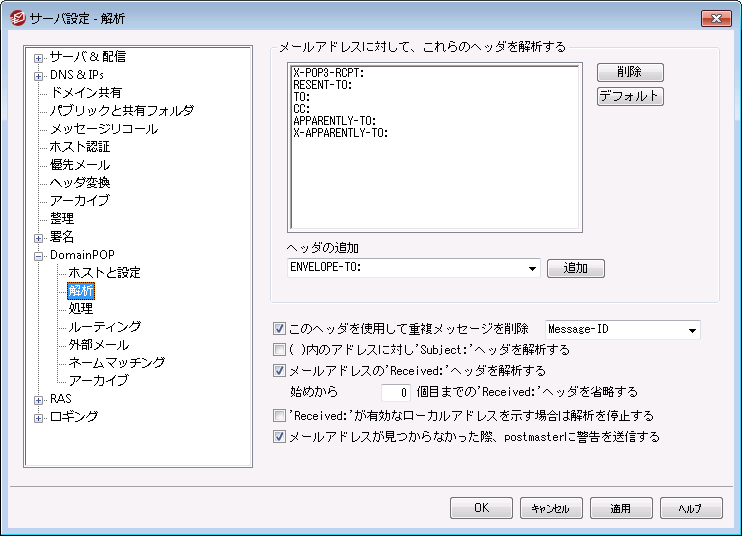
Task: Select ルーティング in the tree
Action: [104, 327]
